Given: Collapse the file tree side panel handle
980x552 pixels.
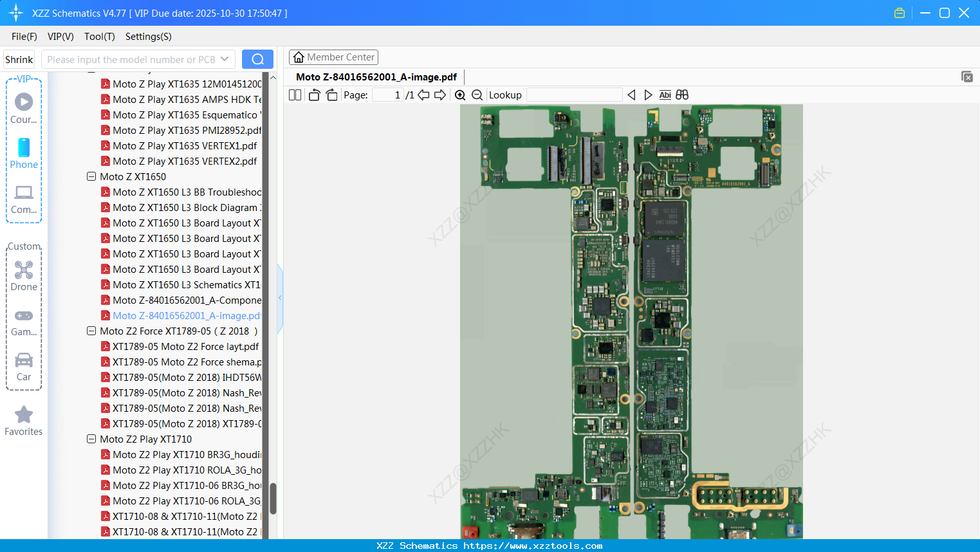Looking at the screenshot, I should tap(280, 298).
